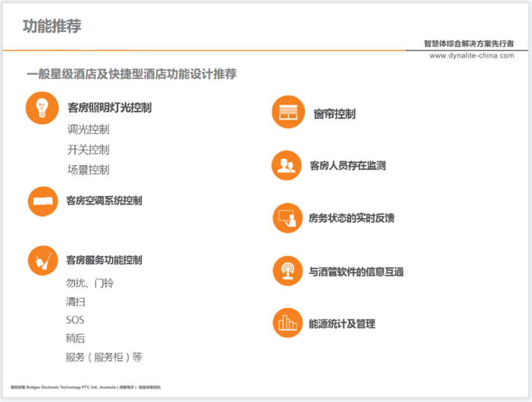Click the 客房空调系统控制 label
532x402 pixels.
[x=104, y=201]
